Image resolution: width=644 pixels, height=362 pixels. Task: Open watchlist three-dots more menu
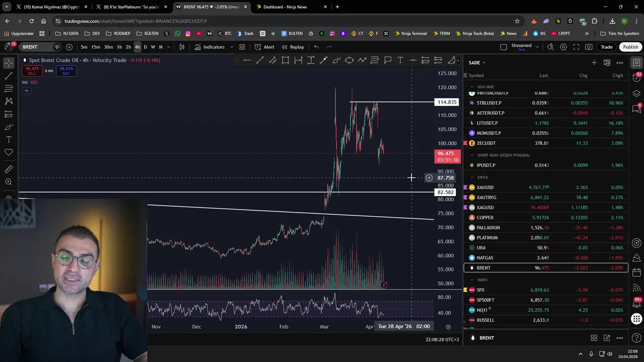(620, 63)
